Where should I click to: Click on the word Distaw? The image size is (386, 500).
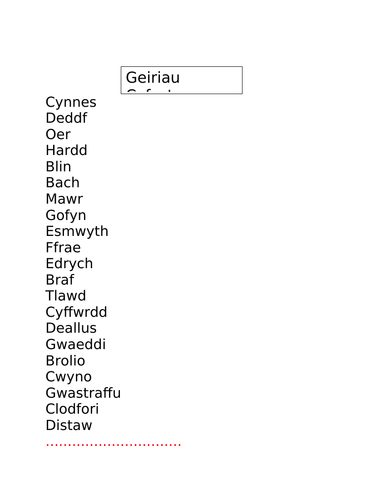[x=69, y=425]
